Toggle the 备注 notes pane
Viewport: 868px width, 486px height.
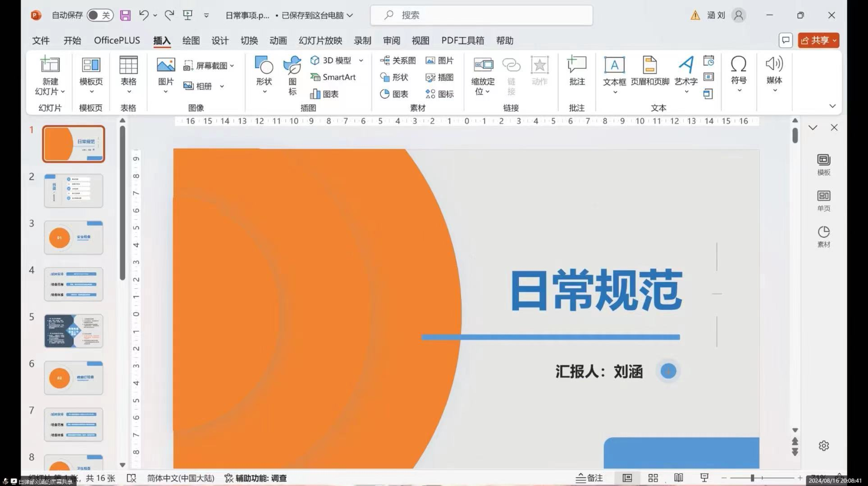(x=589, y=478)
